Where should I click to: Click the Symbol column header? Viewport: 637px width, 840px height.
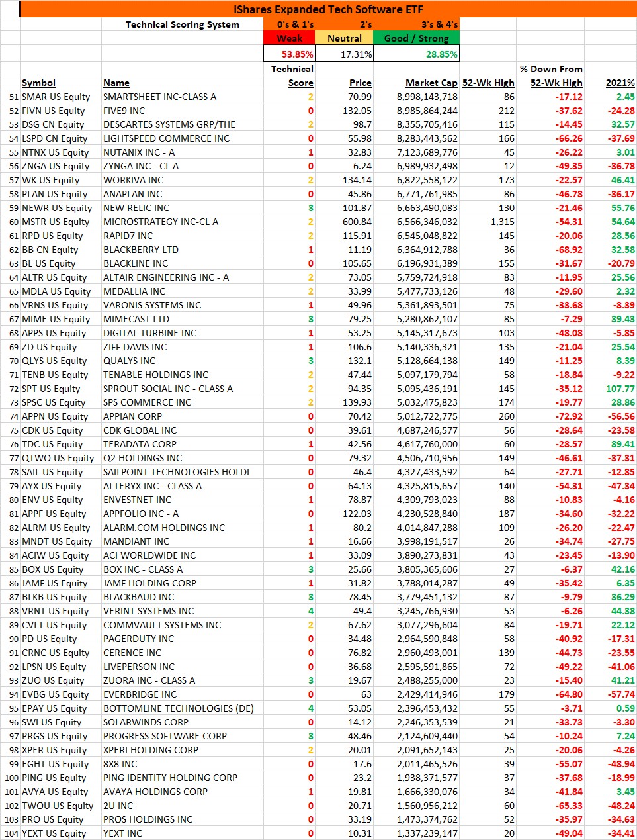pos(38,83)
